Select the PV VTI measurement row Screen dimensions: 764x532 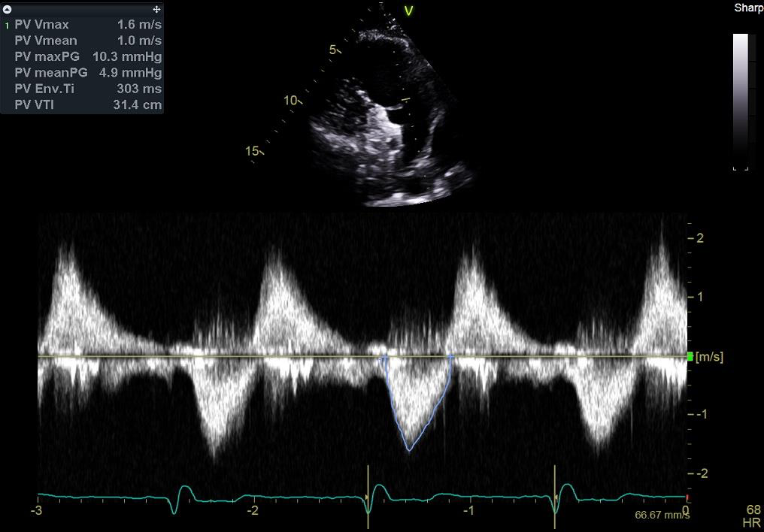pyautogui.click(x=87, y=104)
